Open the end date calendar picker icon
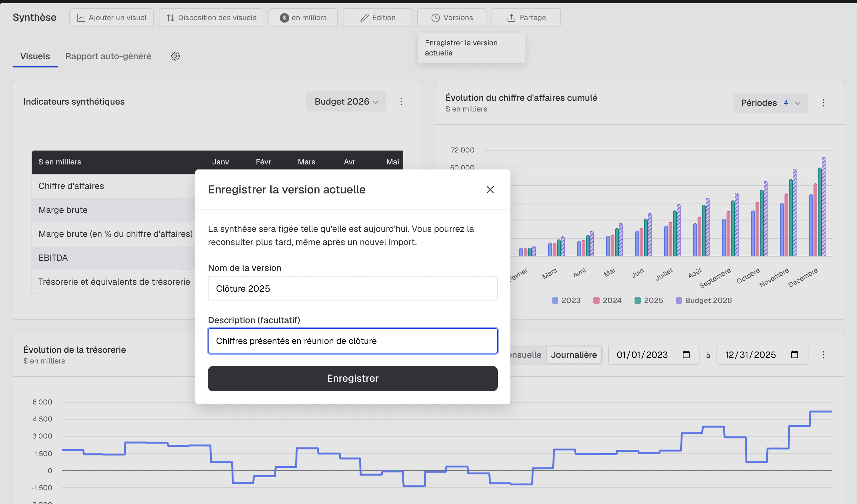857x504 pixels. tap(794, 355)
